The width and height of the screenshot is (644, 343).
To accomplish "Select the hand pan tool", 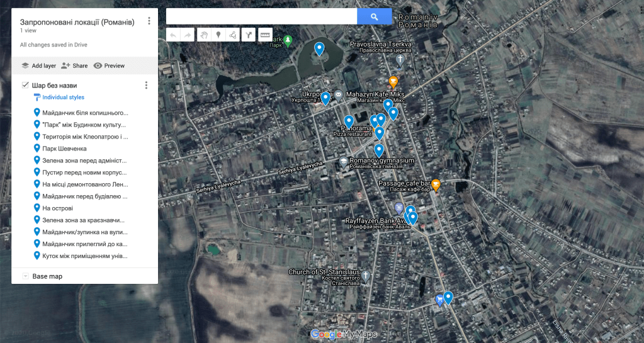I will pos(203,35).
